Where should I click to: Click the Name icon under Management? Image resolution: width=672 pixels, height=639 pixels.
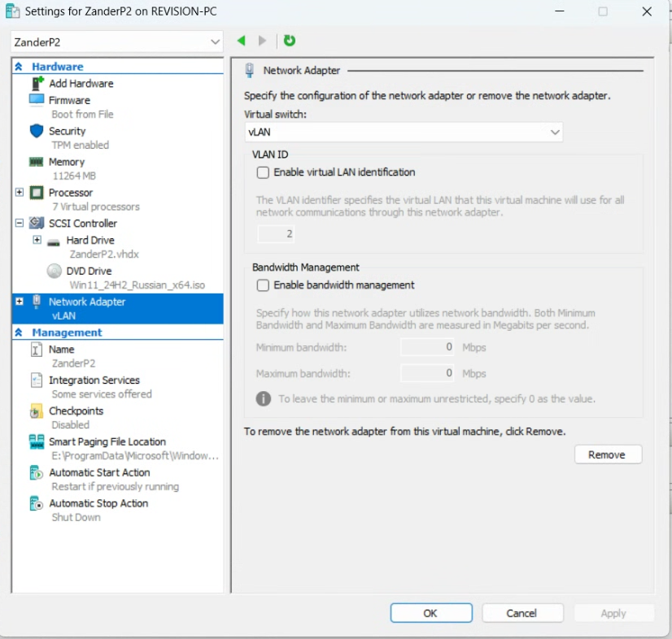click(x=37, y=350)
